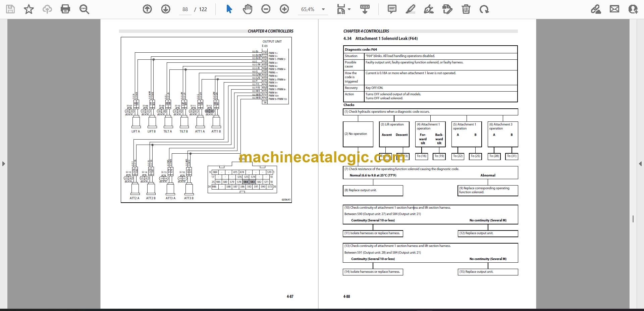Open the find text magnifier tool
The width and height of the screenshot is (644, 311).
point(84,9)
